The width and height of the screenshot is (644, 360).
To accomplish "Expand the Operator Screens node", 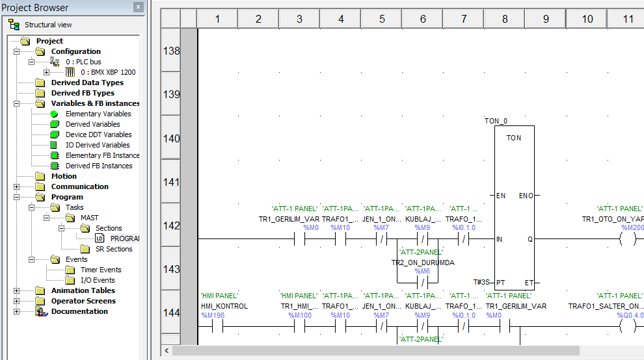I will pos(16,301).
